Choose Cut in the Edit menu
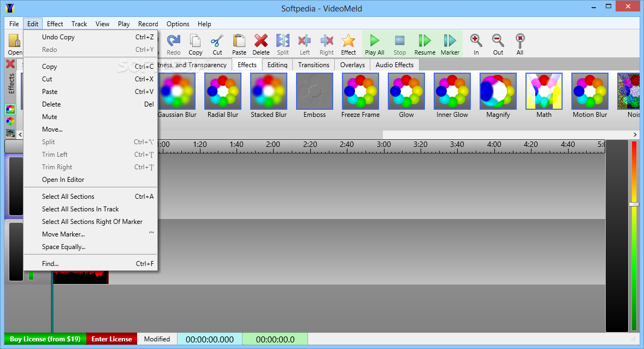The width and height of the screenshot is (644, 349). point(90,79)
